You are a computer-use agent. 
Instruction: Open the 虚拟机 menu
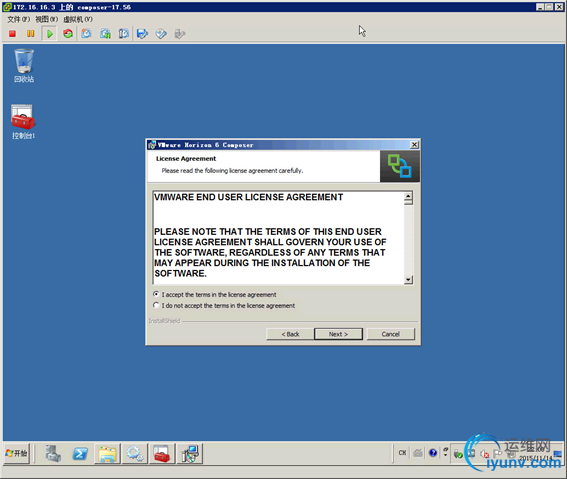coord(78,19)
